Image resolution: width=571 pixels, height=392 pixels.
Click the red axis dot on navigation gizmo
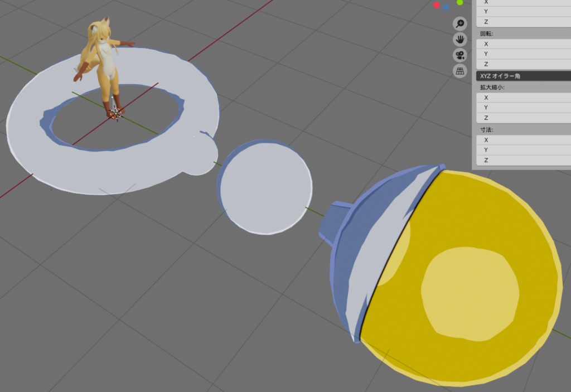coord(437,5)
